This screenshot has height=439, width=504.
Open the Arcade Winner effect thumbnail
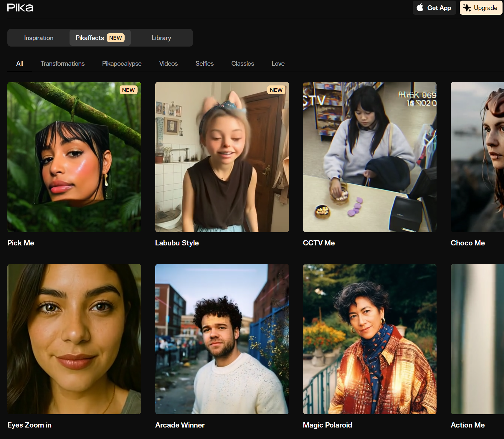[222, 339]
